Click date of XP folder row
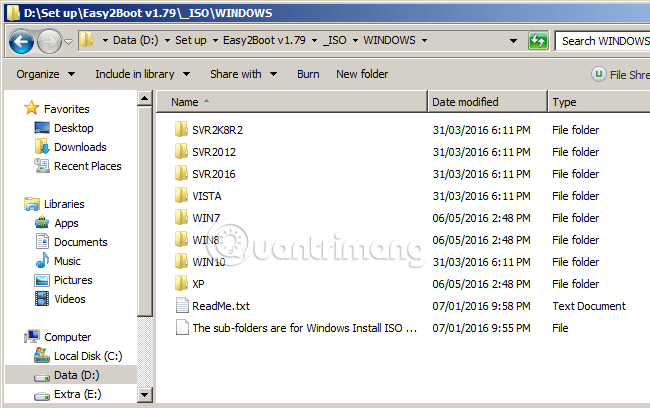Viewport: 650px width, 408px height. click(481, 284)
